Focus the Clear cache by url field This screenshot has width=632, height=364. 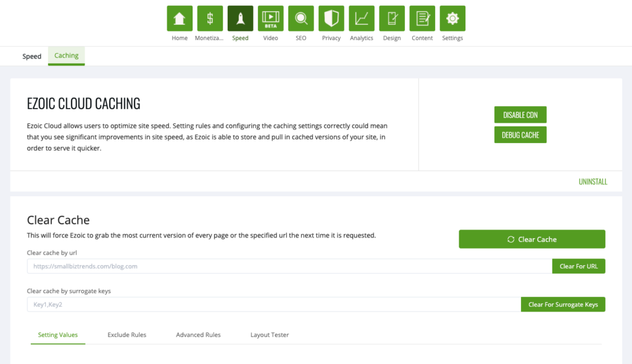289,266
